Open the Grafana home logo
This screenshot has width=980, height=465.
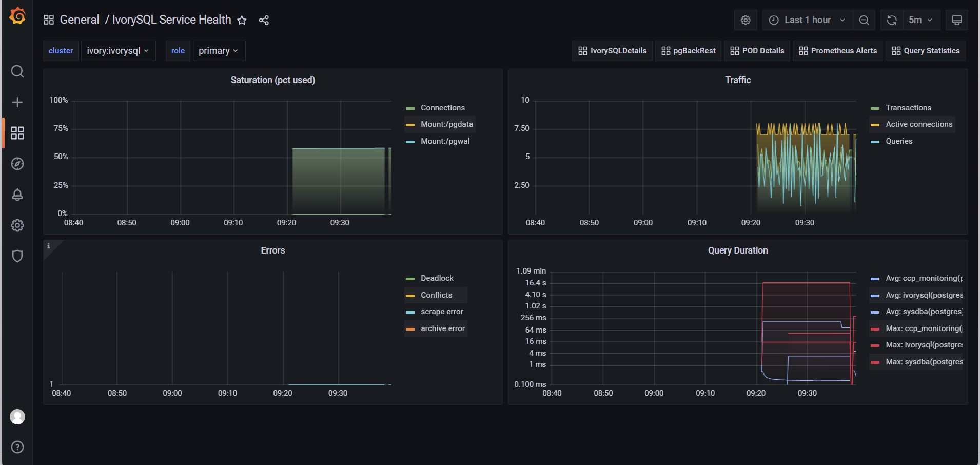pos(17,16)
